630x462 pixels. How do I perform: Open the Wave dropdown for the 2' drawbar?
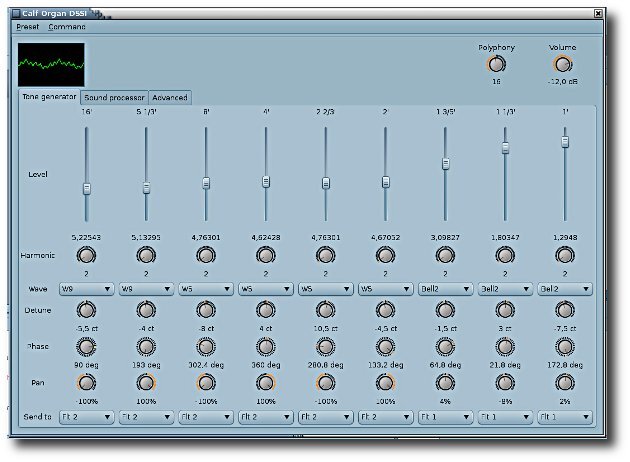click(x=385, y=289)
